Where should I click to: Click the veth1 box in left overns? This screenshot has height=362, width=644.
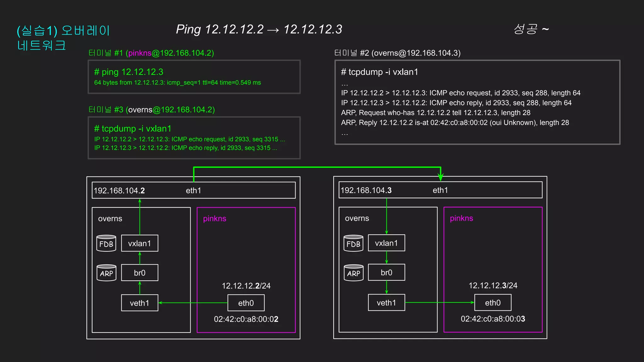point(140,303)
